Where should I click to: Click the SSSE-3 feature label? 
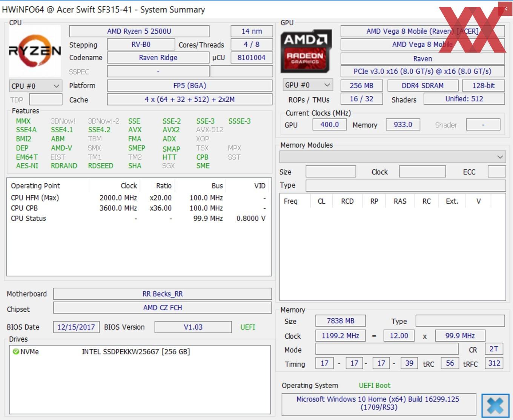[240, 121]
